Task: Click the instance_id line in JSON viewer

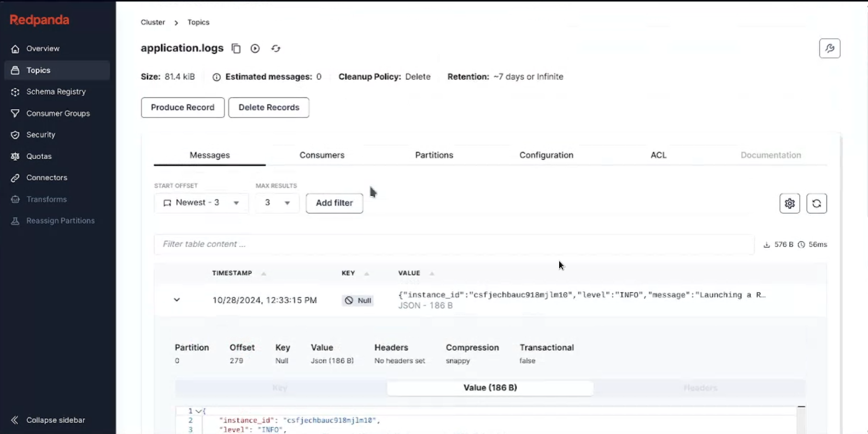Action: pyautogui.click(x=300, y=420)
